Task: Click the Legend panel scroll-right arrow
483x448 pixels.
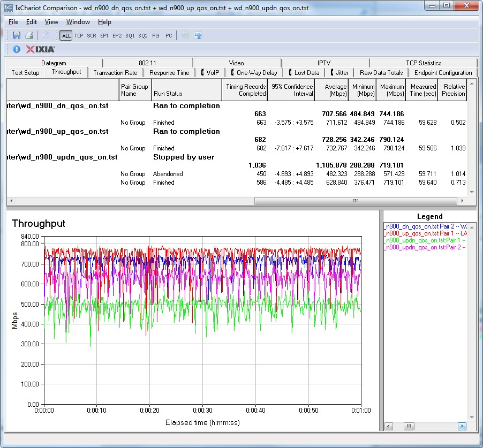Action: tap(462, 426)
